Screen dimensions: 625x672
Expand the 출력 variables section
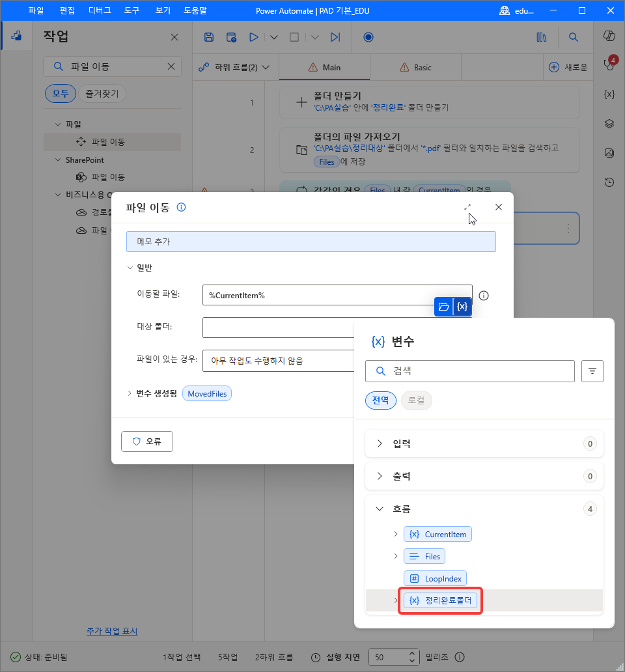[380, 476]
